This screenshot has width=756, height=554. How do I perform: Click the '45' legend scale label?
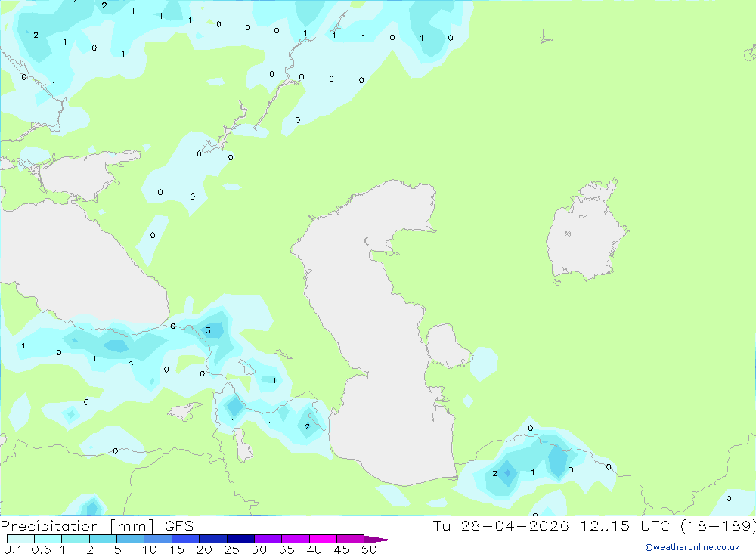[342, 549]
